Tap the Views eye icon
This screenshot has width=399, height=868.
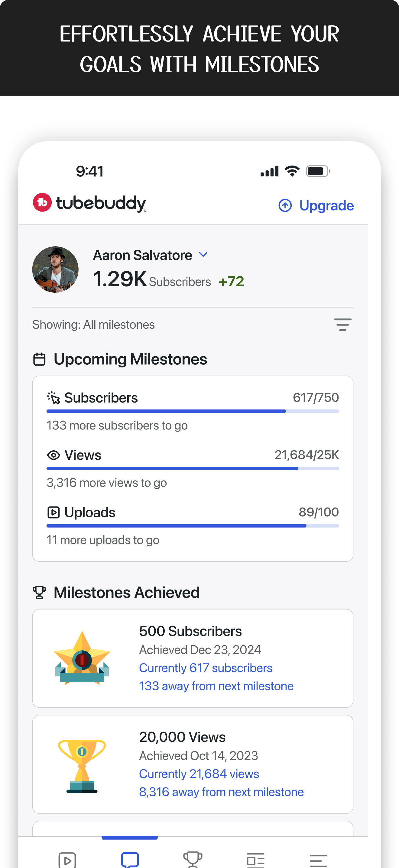[x=54, y=455]
